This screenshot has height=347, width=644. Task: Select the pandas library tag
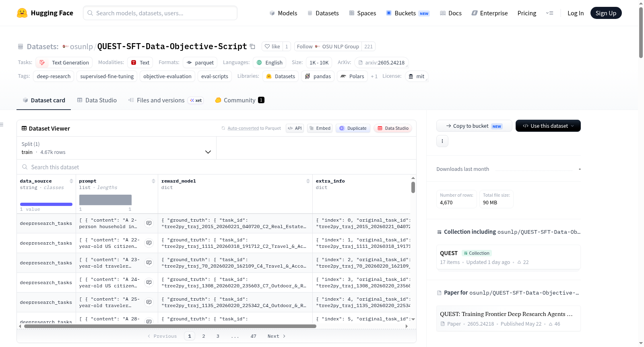point(318,76)
